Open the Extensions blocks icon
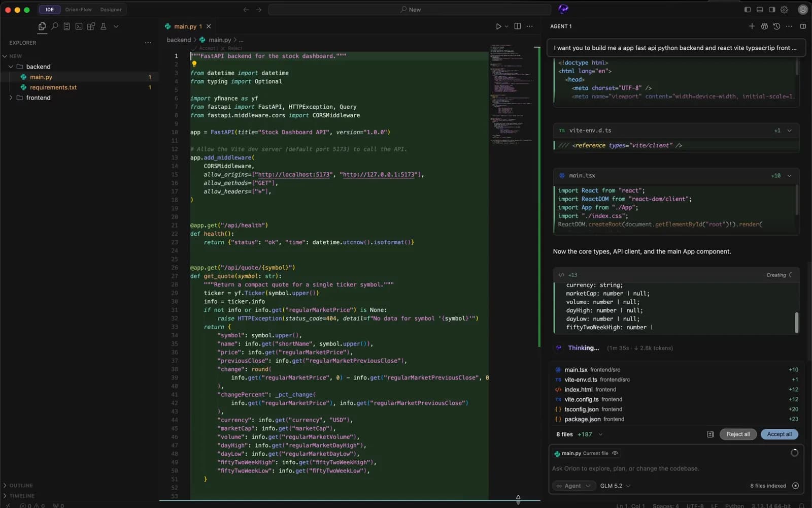Viewport: 812px width, 508px height. pyautogui.click(x=91, y=26)
